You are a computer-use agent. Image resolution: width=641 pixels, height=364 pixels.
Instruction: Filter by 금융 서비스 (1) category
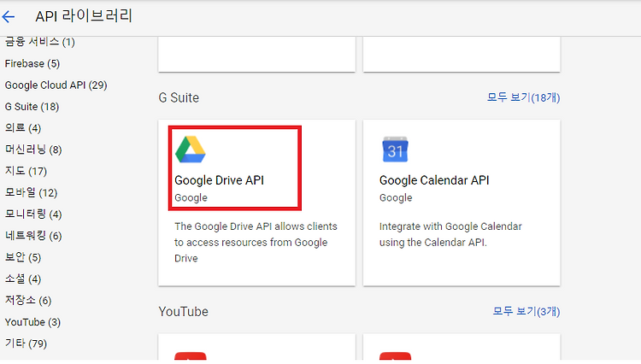point(39,42)
